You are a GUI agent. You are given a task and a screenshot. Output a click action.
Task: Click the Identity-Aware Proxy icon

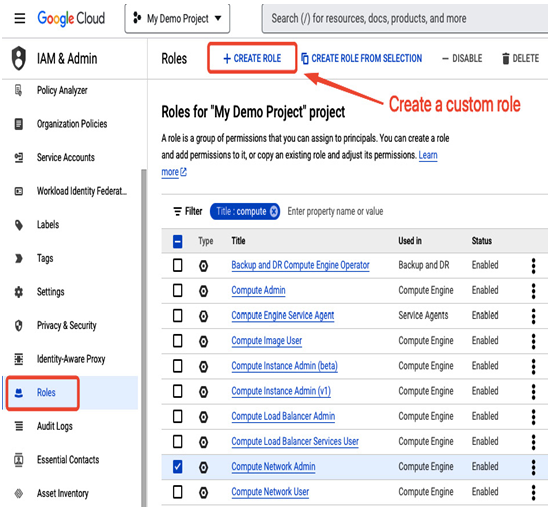click(19, 359)
